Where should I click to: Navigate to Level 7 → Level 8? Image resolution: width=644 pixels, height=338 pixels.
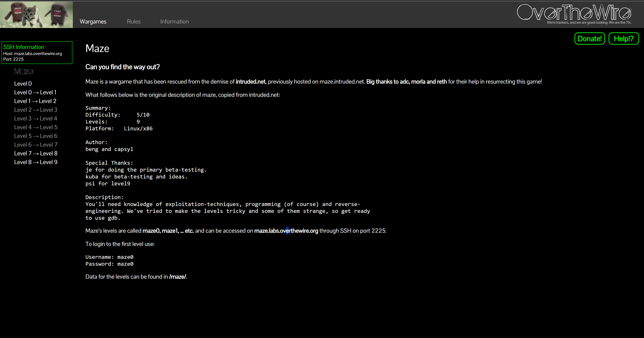coord(36,153)
